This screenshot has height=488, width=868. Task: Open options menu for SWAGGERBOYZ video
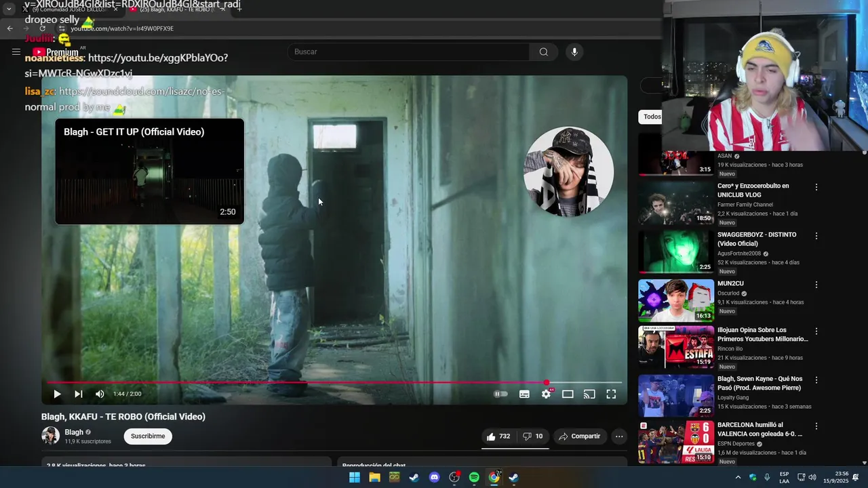816,236
